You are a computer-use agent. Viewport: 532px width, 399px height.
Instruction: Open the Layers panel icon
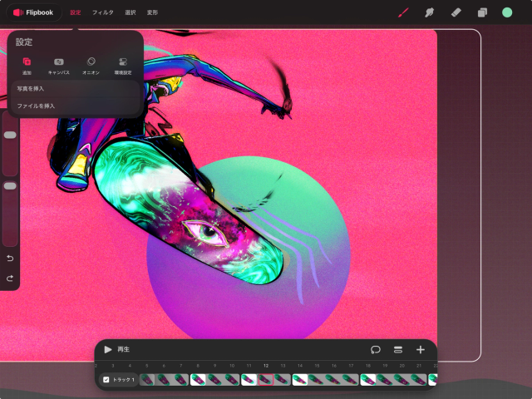(x=481, y=12)
